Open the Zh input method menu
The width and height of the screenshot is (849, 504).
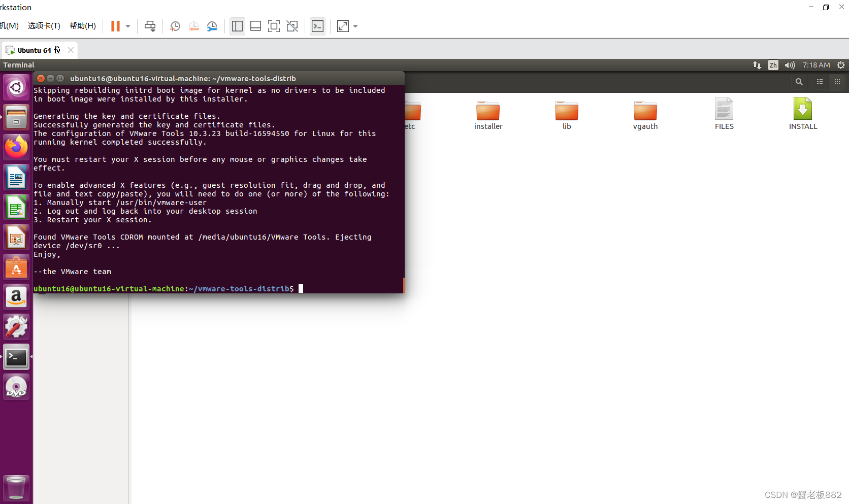(x=773, y=65)
